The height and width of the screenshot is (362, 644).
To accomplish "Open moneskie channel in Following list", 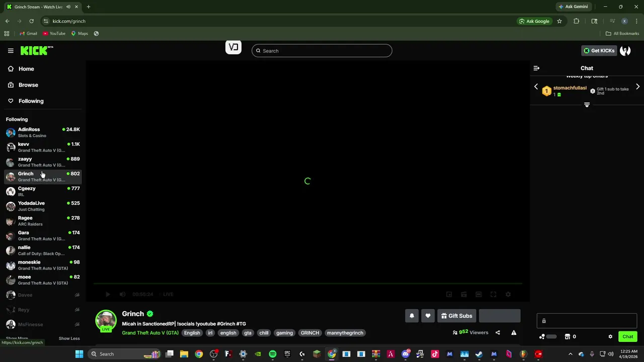I will (42, 265).
